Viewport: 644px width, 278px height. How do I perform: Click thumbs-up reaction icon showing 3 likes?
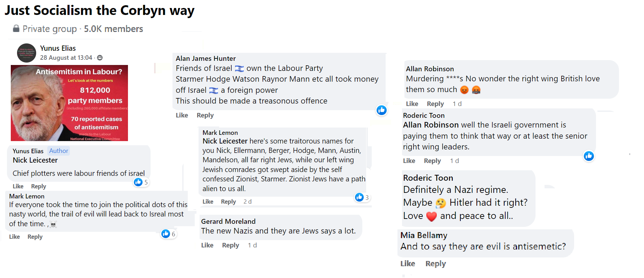(359, 197)
